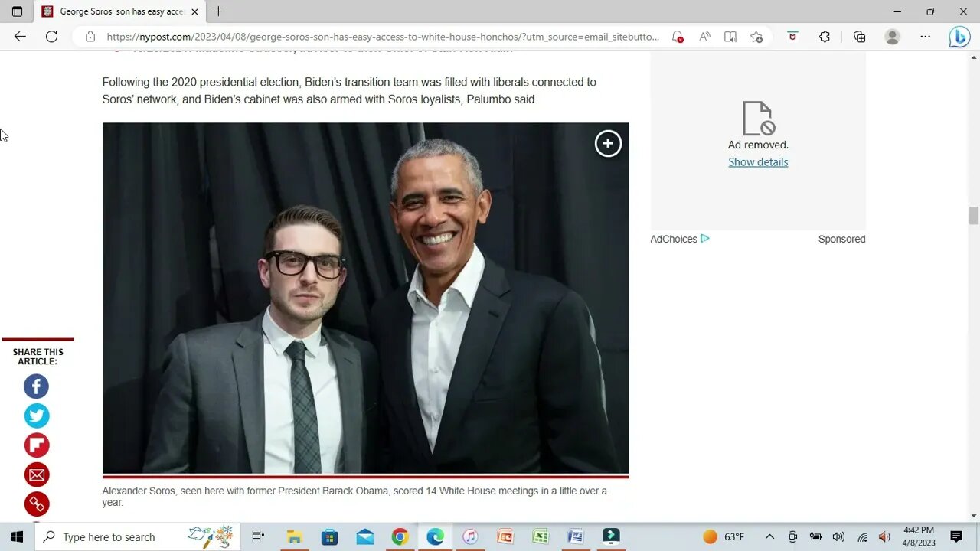This screenshot has height=551, width=980.
Task: Open Microsoft Store from taskbar
Action: click(329, 536)
